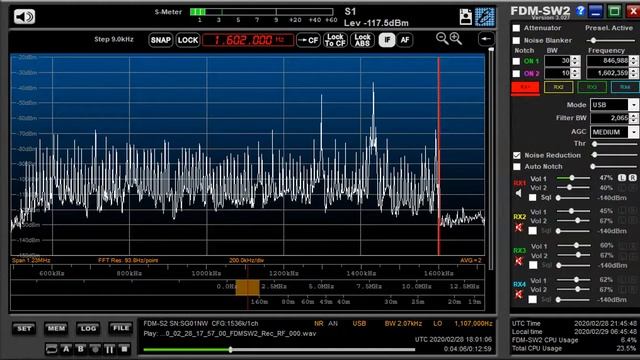Enable RX1 Sql squelch checkbox

point(533,198)
